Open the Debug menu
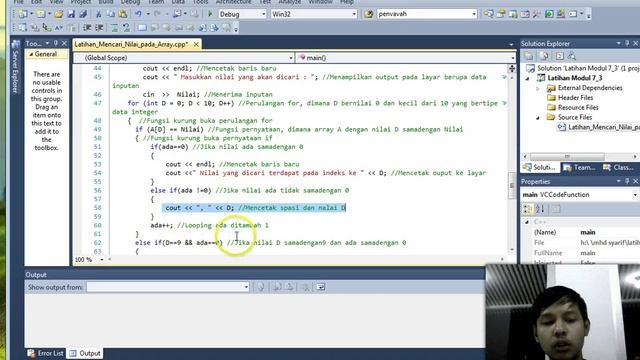 click(x=130, y=2)
